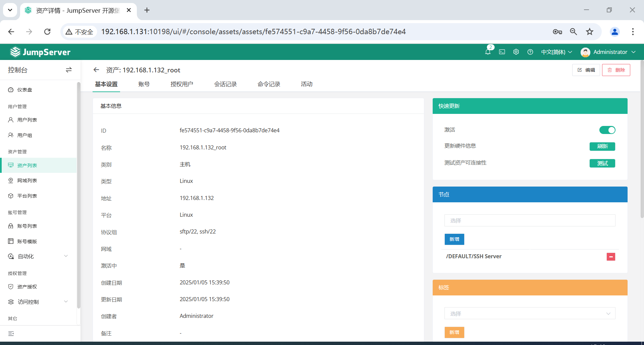Toggle the console view switch icon

[x=69, y=70]
